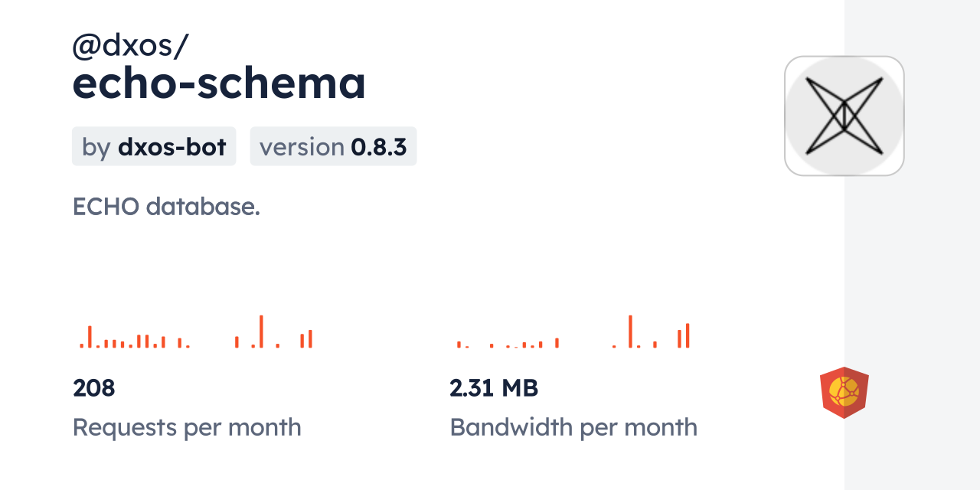Click the @dxos/ scope name
980x490 pixels.
(130, 46)
